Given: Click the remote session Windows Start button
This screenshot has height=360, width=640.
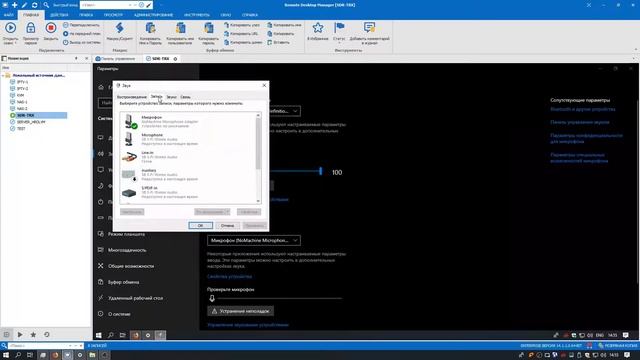Looking at the screenshot, I should (98, 335).
